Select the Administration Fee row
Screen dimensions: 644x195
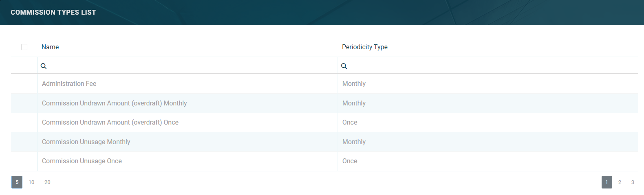point(69,84)
